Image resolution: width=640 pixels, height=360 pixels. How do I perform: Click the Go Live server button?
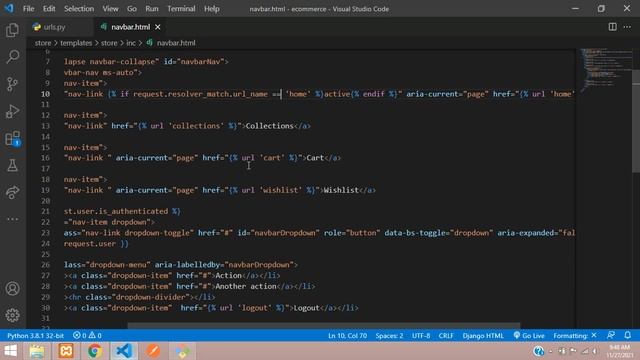529,336
